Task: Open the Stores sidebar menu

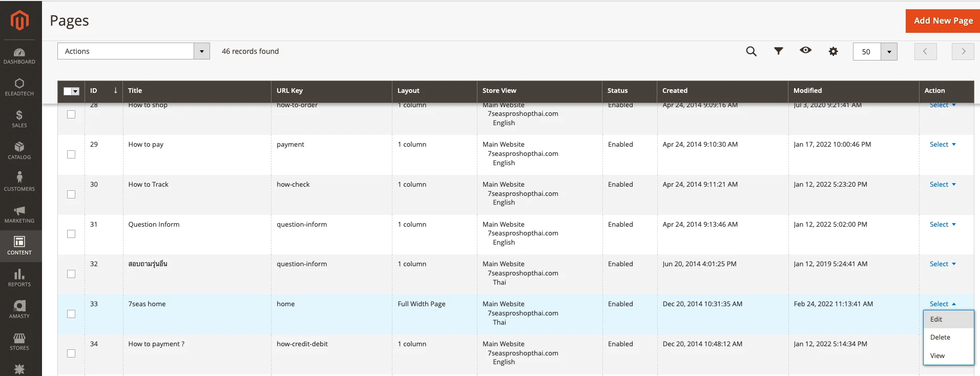Action: [x=19, y=342]
